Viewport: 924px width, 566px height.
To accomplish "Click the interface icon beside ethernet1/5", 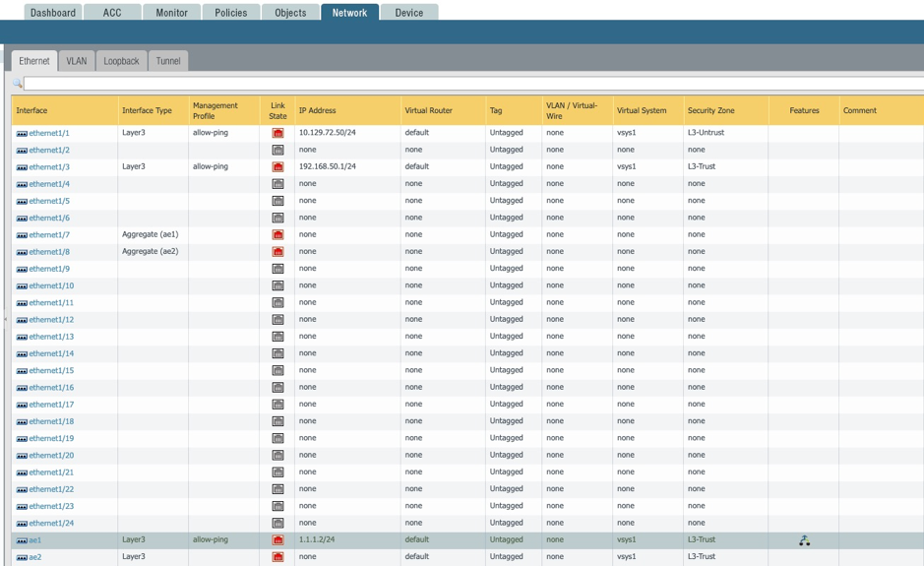I will (x=22, y=201).
